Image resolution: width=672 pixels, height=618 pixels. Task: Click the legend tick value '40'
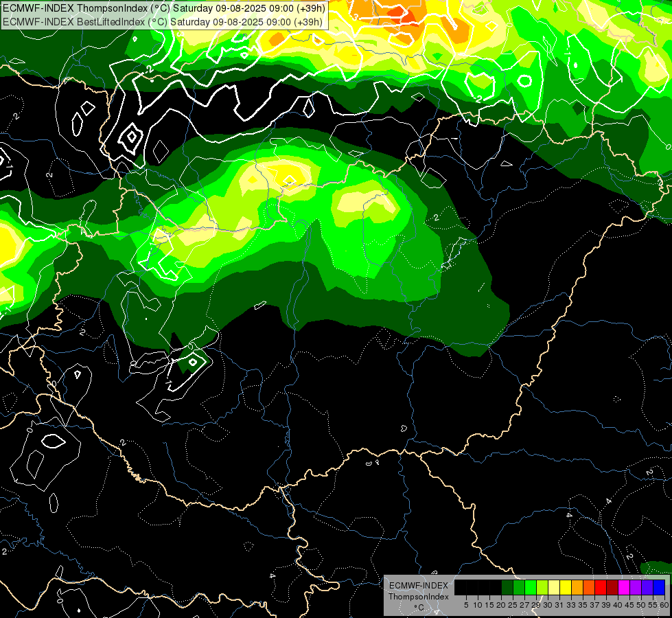pos(618,605)
